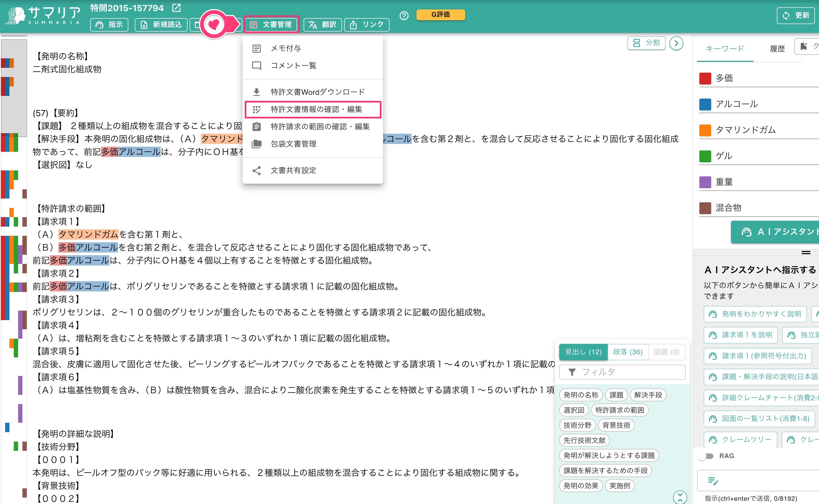
Task: Click the G評価 evaluation button
Action: pos(440,14)
